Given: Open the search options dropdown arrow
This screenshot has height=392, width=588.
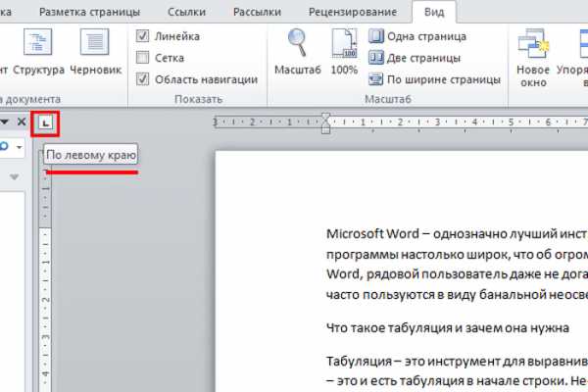Looking at the screenshot, I should [20, 147].
